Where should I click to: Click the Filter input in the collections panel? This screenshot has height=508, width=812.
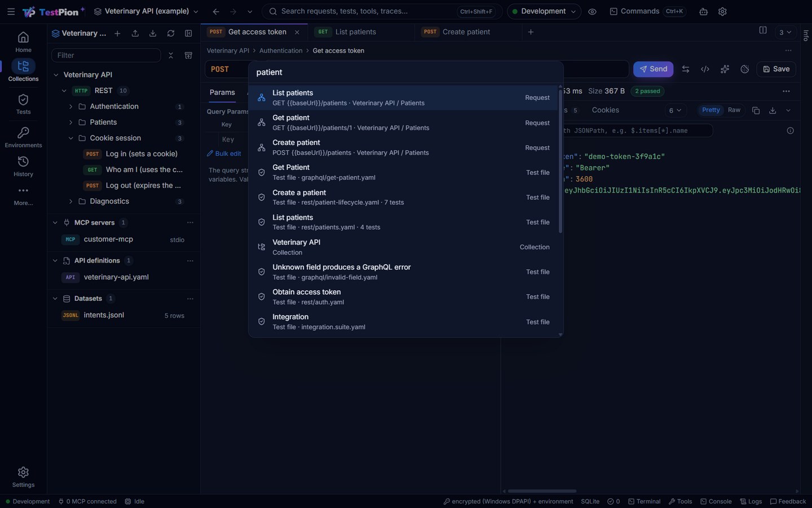pos(106,55)
